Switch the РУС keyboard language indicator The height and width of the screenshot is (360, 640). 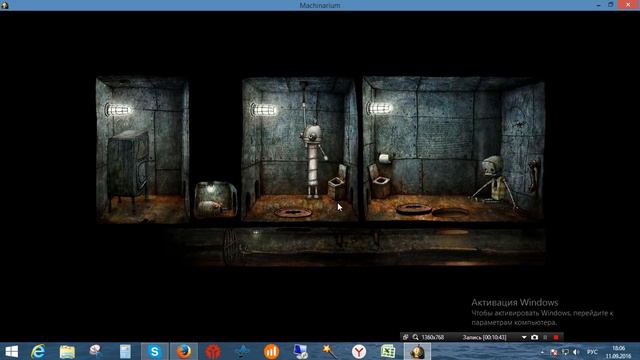click(592, 352)
